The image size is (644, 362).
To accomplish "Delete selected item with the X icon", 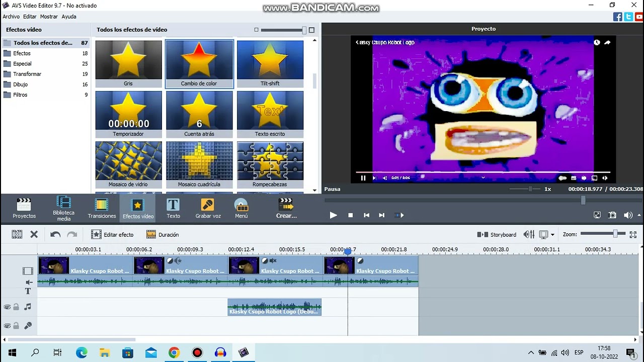I will pyautogui.click(x=34, y=234).
